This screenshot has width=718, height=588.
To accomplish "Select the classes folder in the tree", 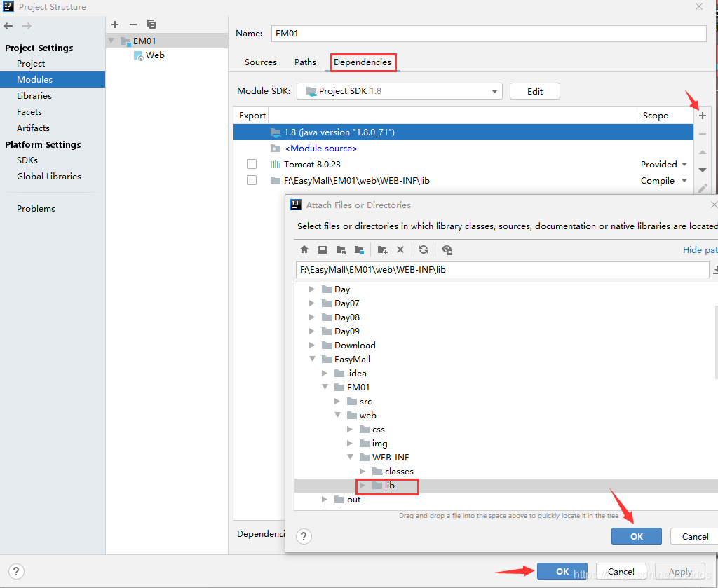I will (399, 472).
